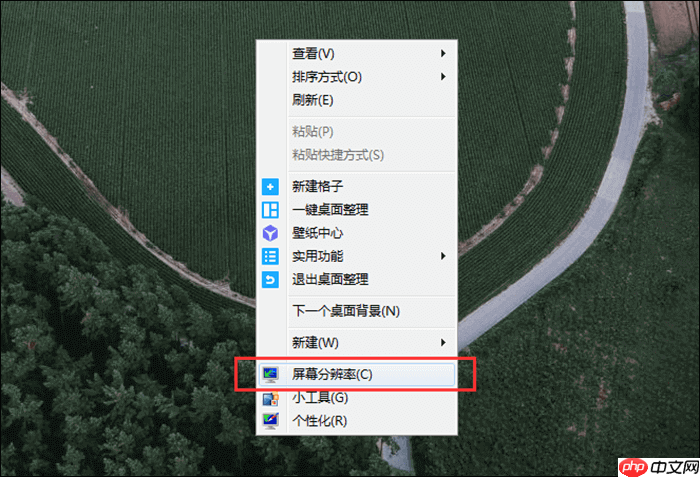This screenshot has width=700, height=477.
Task: Click the personalization icon beside 个性化(R)
Action: pos(270,421)
